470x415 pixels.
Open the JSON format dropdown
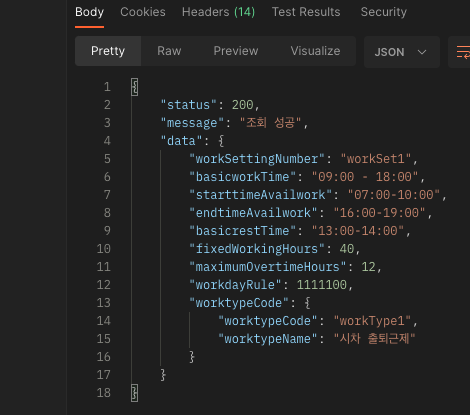(402, 52)
